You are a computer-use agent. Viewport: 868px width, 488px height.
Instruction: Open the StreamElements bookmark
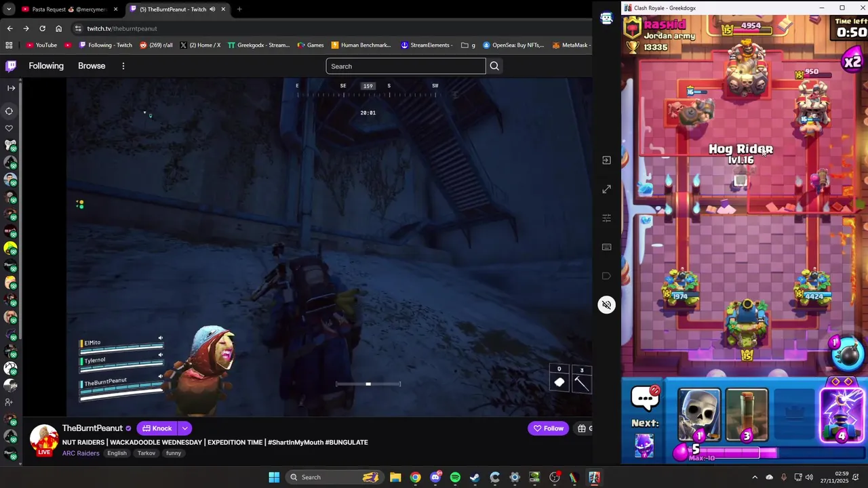pyautogui.click(x=427, y=45)
